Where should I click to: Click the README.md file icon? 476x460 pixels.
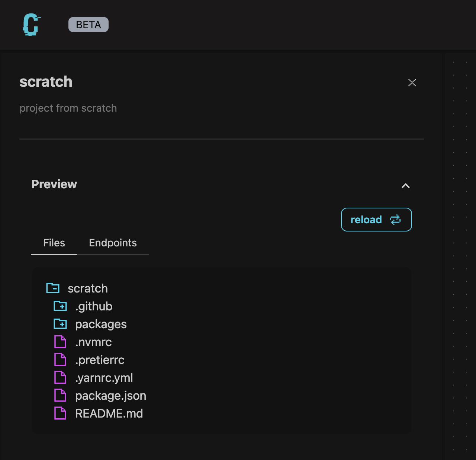(x=60, y=413)
